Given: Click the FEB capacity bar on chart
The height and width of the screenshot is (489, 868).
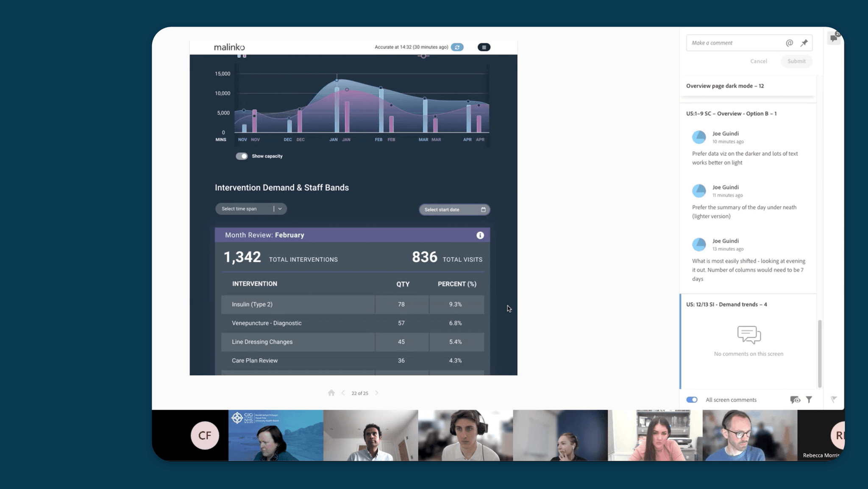Looking at the screenshot, I should pos(381,111).
